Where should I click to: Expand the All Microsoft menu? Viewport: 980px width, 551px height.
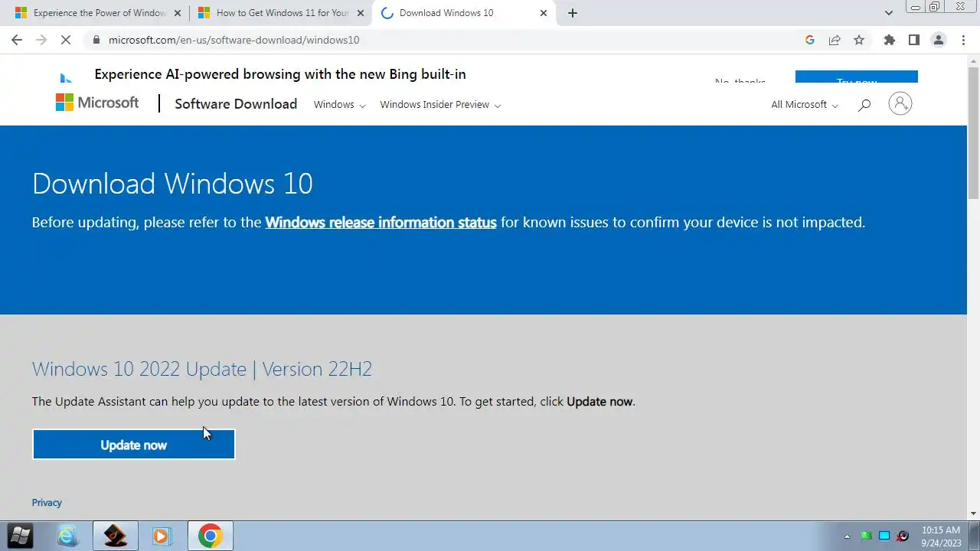[805, 105]
